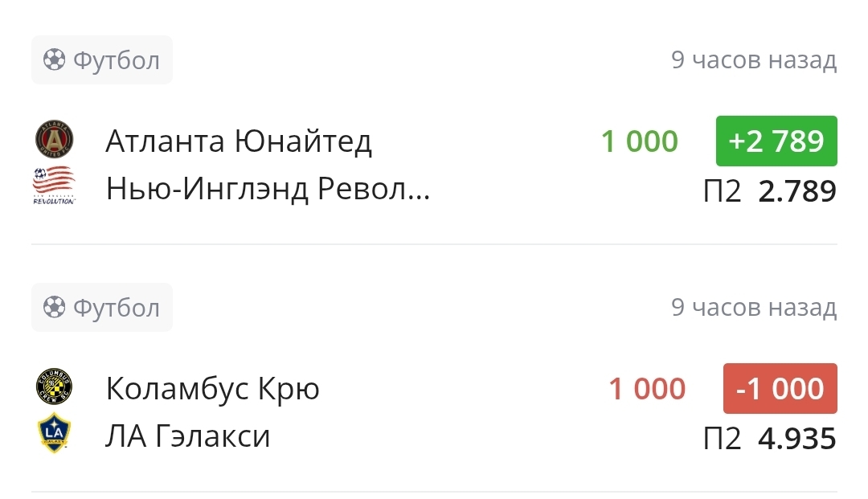
Task: Click the first bet's 9 часов назад timestamp
Action: [x=754, y=60]
